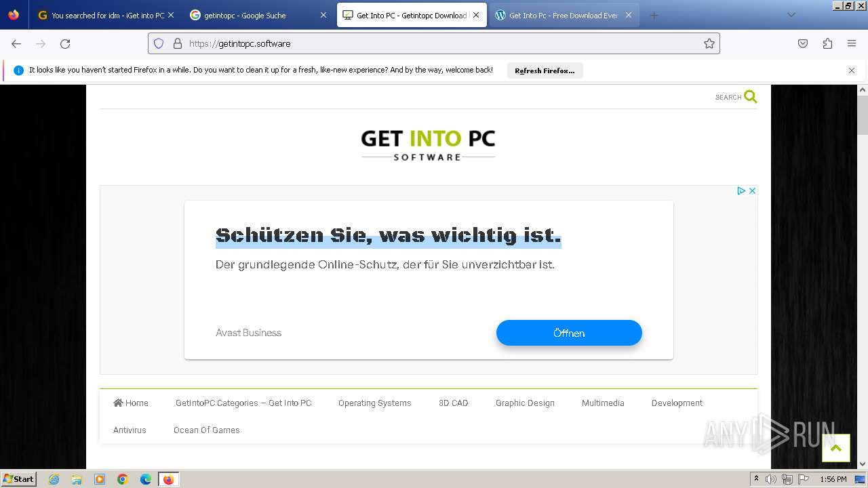
Task: Click the green search magnifier icon
Action: coord(751,96)
